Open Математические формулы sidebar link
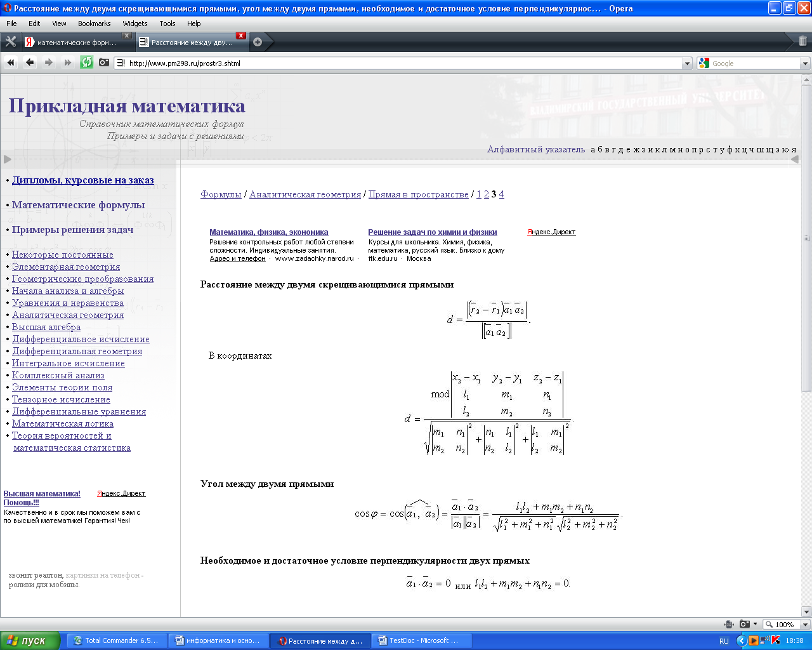 tap(79, 205)
